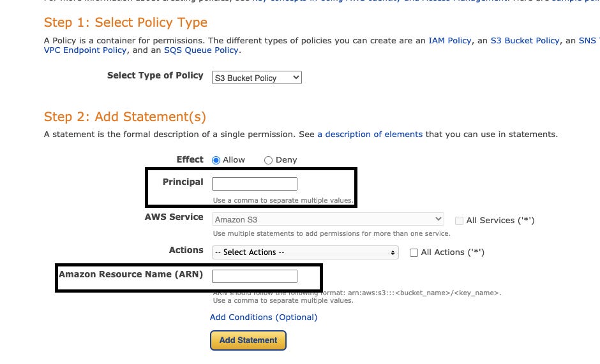Open the SQS Queue Policy link
This screenshot has height=364, width=600.
(x=201, y=50)
